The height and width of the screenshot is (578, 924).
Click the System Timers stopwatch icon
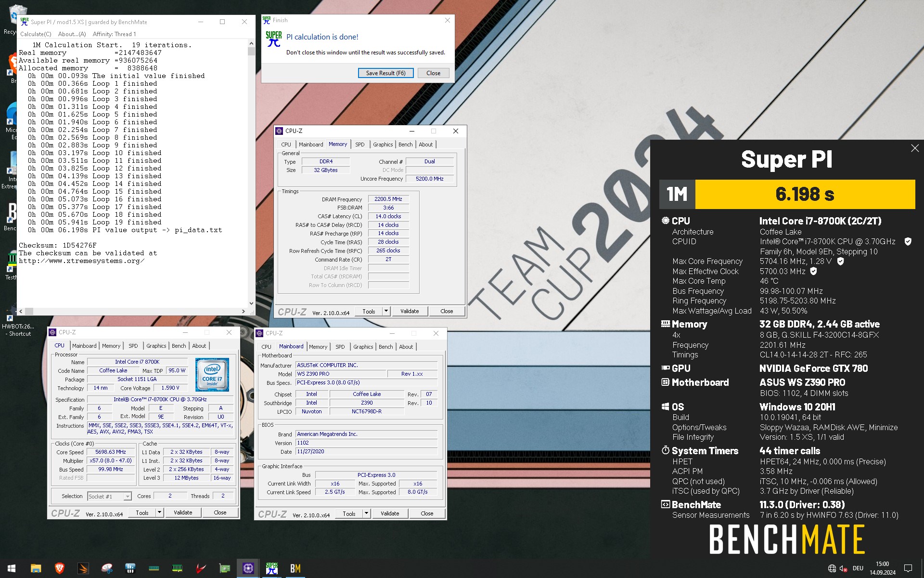[666, 450]
